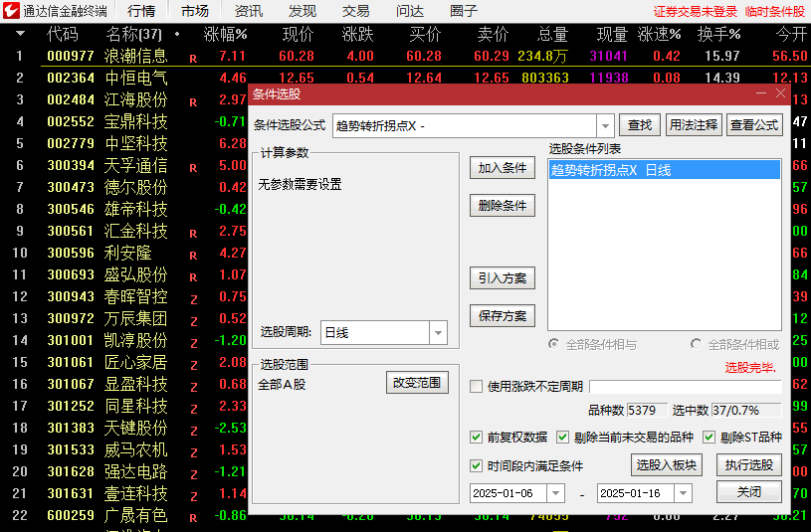The image size is (811, 532).
Task: Toggle the 剔除ST品种 checkbox
Action: click(x=709, y=438)
